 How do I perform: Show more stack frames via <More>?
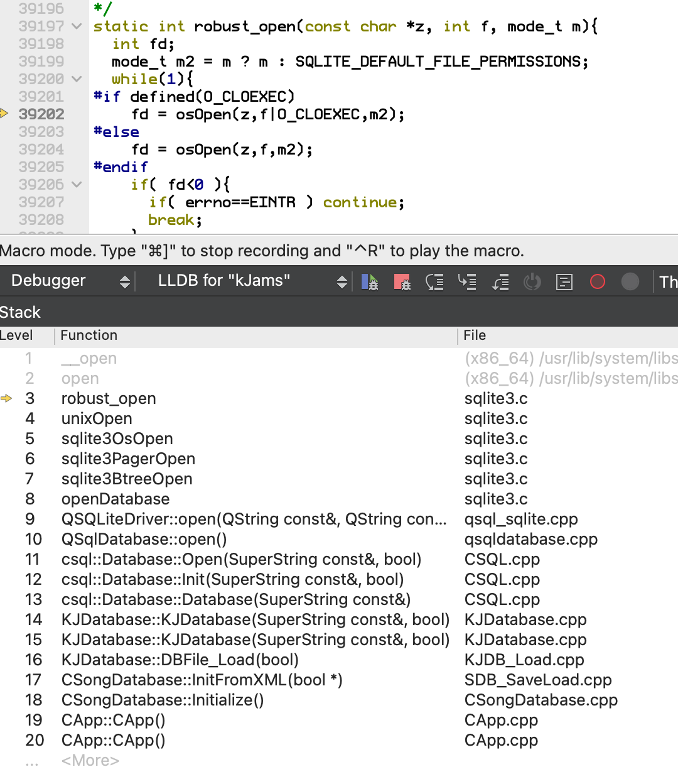(x=90, y=760)
